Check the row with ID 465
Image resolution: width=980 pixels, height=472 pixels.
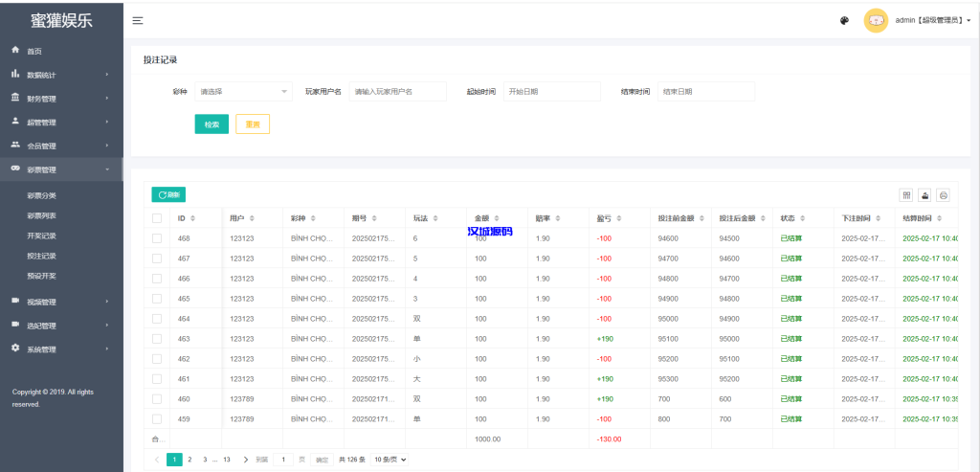pos(157,298)
